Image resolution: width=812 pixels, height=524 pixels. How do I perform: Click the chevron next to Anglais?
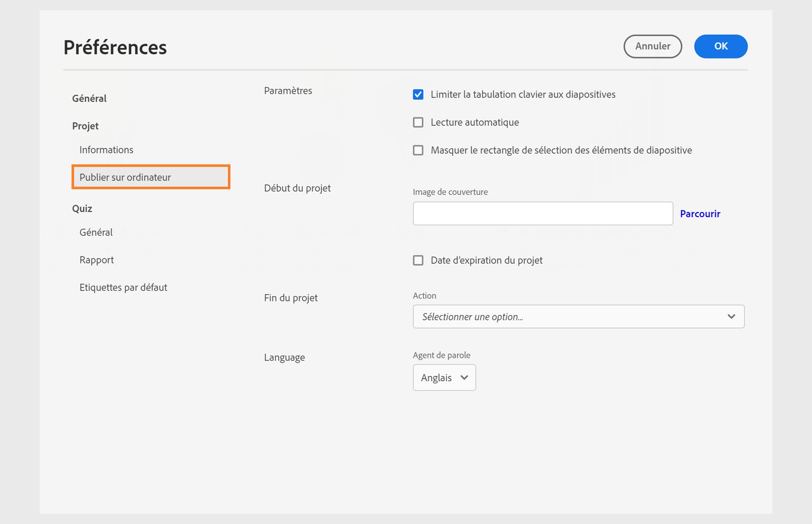464,377
